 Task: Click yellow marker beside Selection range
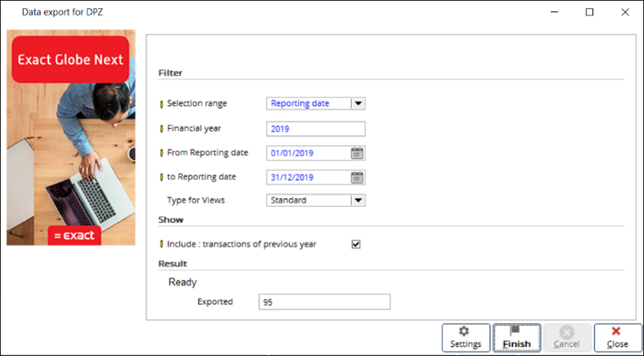pos(161,104)
